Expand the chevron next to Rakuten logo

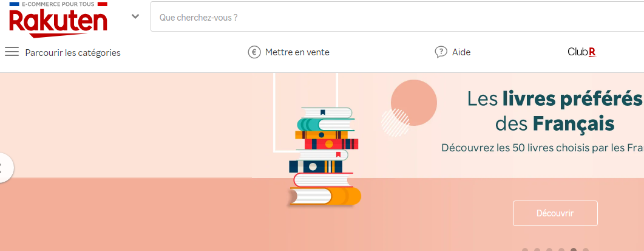tap(135, 16)
